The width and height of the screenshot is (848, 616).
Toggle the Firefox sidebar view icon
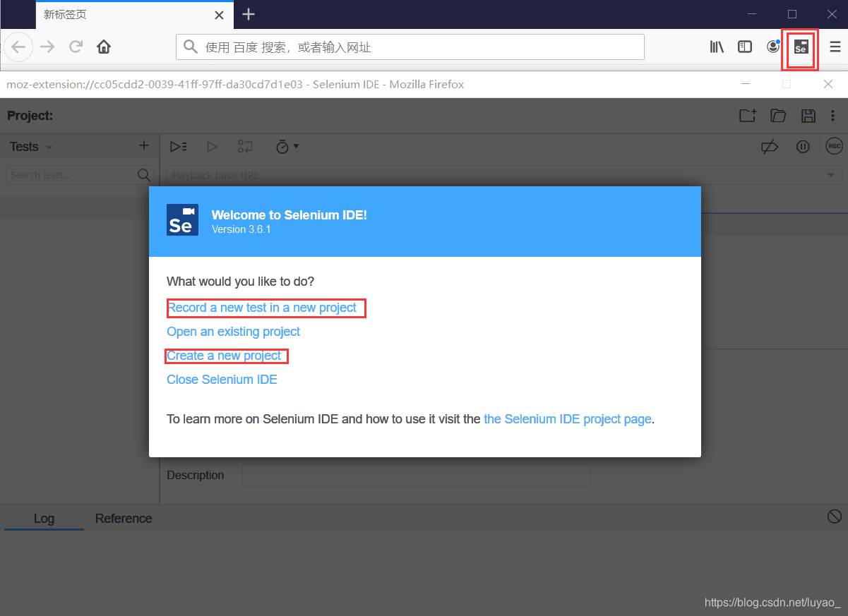tap(744, 47)
